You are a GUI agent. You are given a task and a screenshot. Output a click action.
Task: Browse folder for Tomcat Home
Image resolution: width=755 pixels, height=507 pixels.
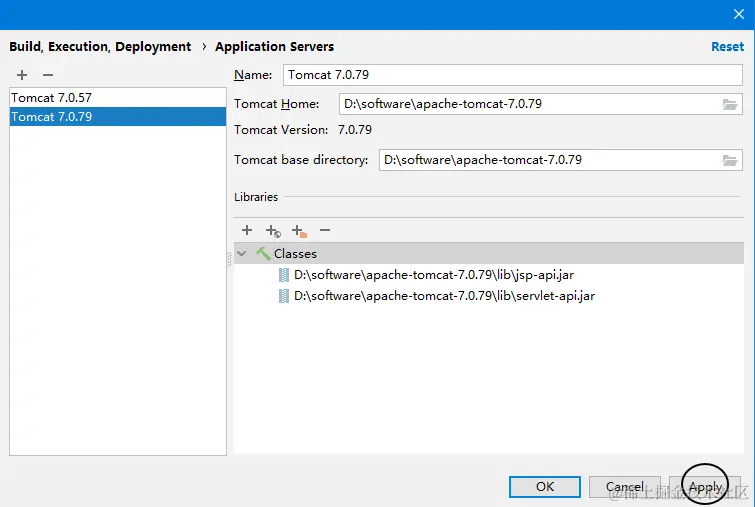coord(730,104)
